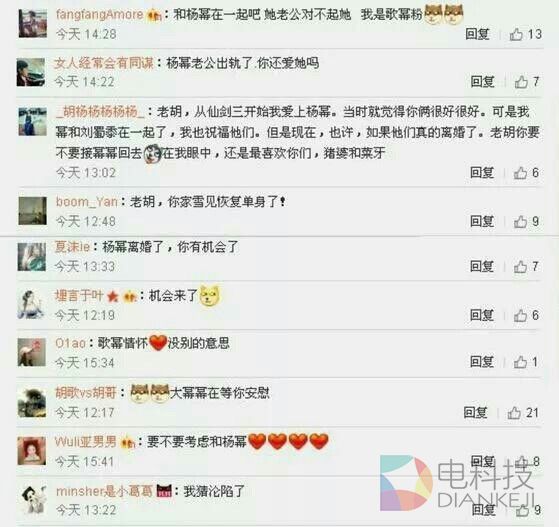Click Wuli亚男男's avatar thumbnail

click(x=32, y=451)
